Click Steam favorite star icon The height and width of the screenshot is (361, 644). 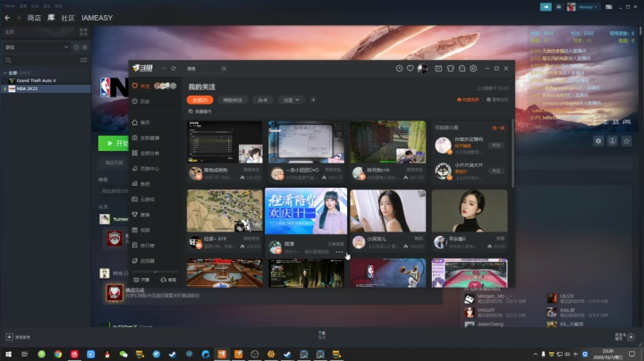(626, 141)
